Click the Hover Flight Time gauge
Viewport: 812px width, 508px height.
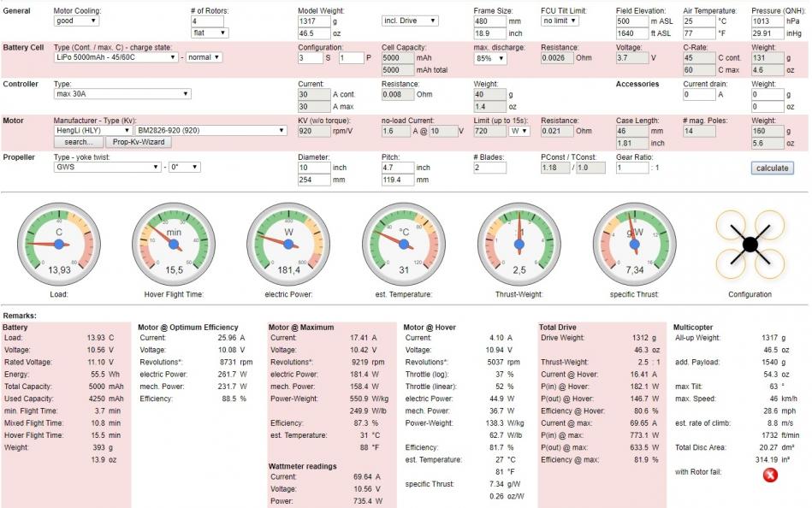[175, 245]
